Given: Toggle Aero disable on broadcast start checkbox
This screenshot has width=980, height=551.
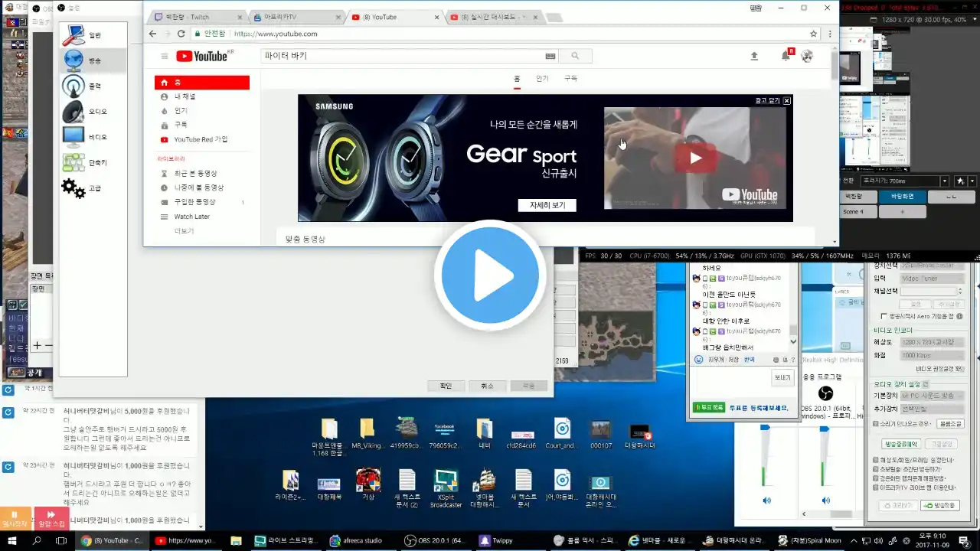Looking at the screenshot, I should 885,315.
